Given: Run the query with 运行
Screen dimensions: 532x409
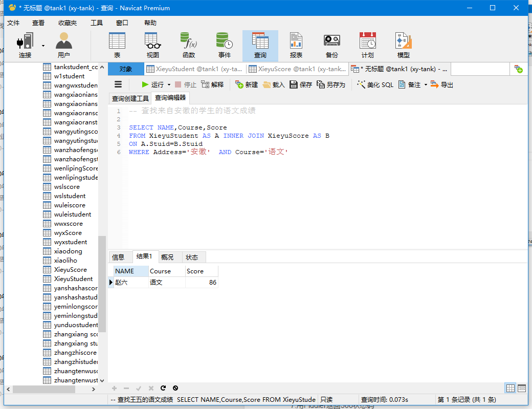Looking at the screenshot, I should [152, 84].
